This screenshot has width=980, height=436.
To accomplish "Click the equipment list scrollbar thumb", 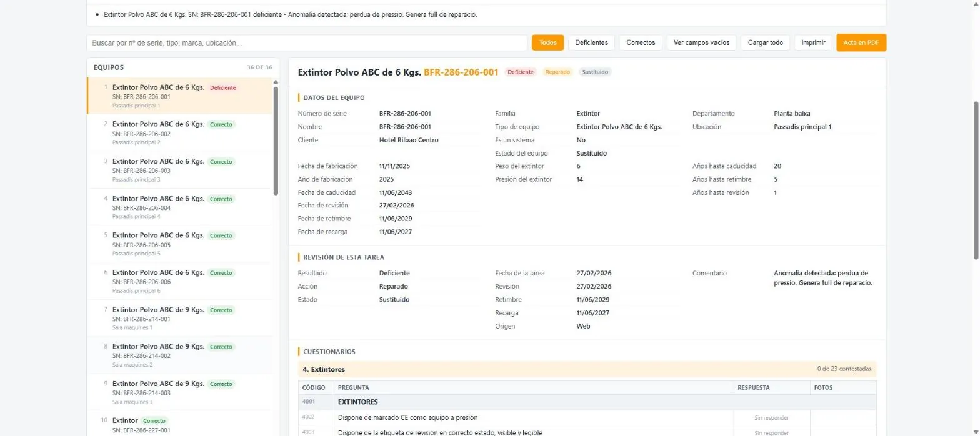I will click(x=276, y=141).
